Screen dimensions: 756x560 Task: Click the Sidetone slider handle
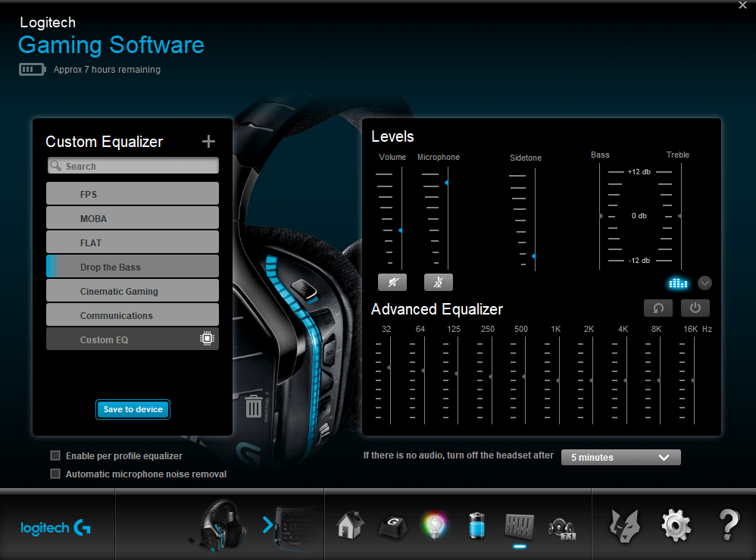click(x=534, y=256)
